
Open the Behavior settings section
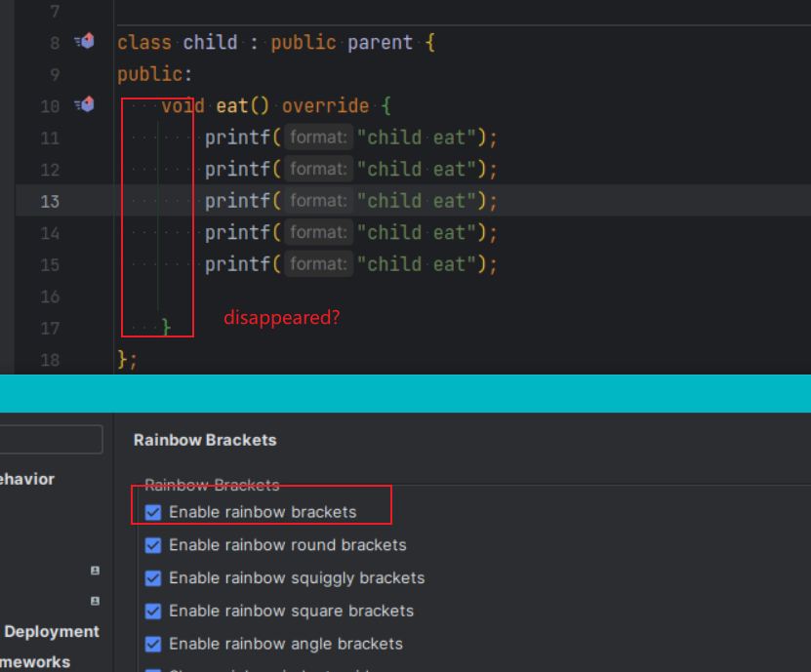26,479
